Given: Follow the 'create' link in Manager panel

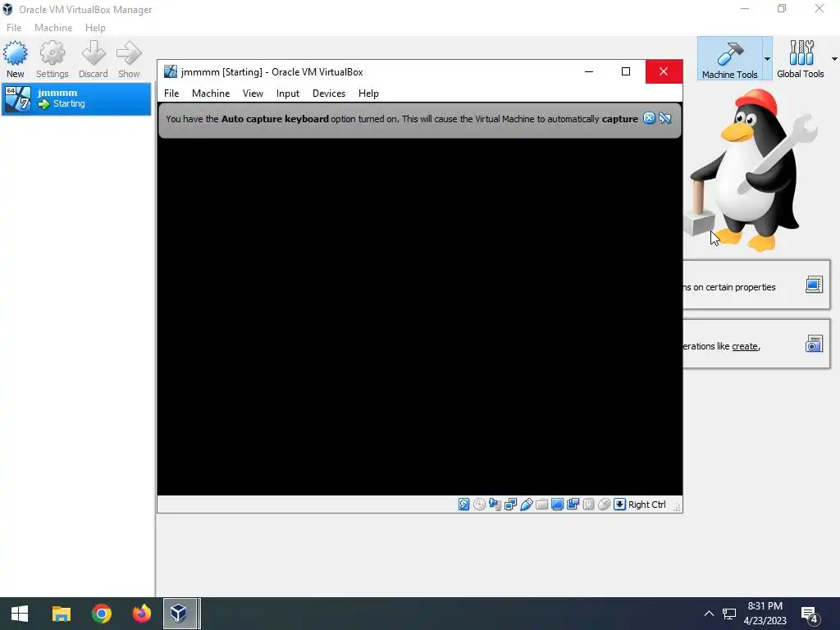Looking at the screenshot, I should coord(745,346).
